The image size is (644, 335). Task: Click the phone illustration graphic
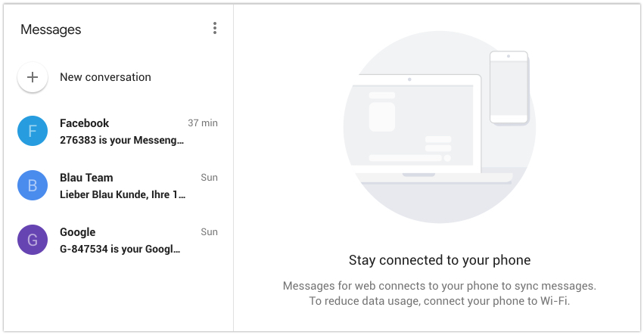pos(509,87)
